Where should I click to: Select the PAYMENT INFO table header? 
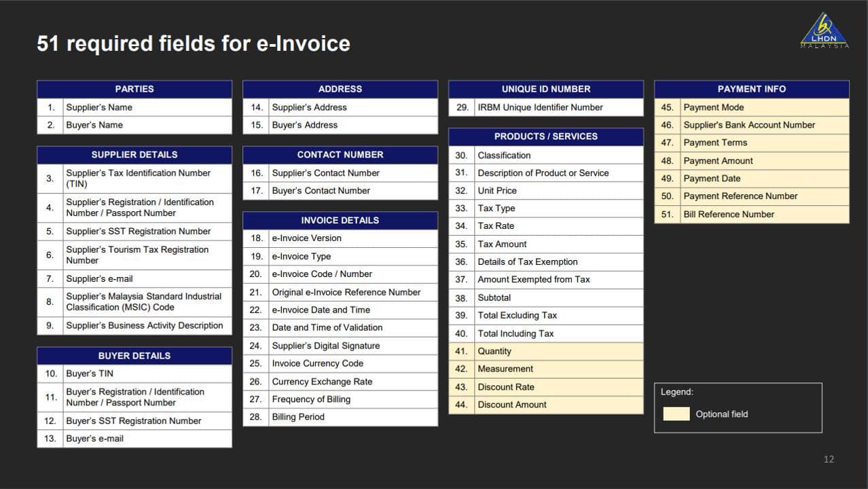coord(752,89)
